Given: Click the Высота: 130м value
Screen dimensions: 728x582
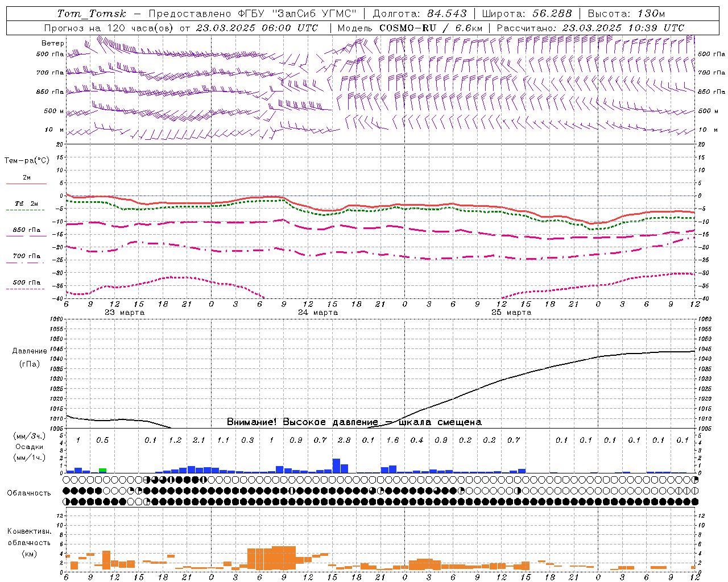Looking at the screenshot, I should [626, 14].
